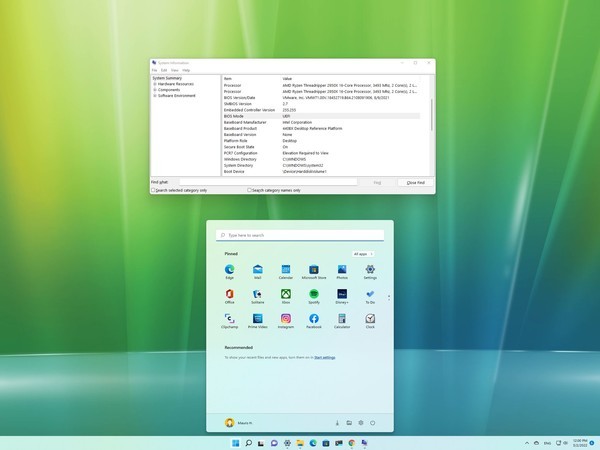Open the File menu in System Information
This screenshot has width=600, height=450.
point(154,70)
